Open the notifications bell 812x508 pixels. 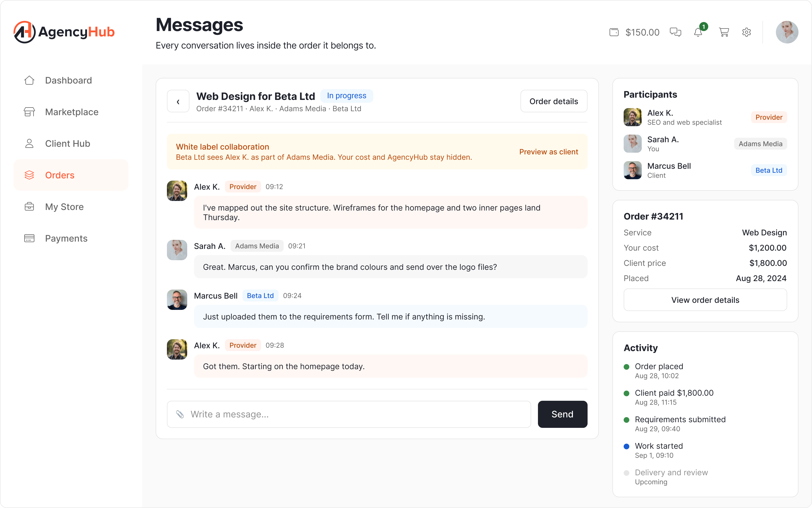point(698,32)
